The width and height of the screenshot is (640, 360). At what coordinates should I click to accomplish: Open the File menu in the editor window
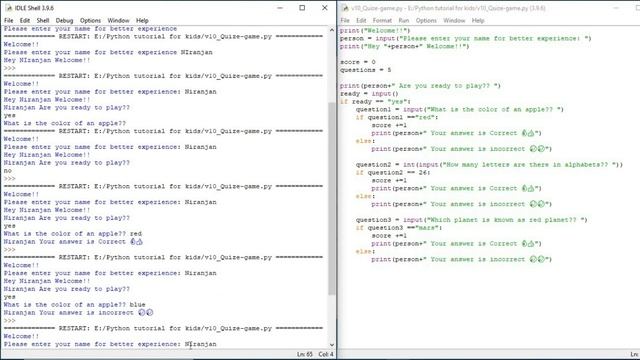pyautogui.click(x=345, y=20)
